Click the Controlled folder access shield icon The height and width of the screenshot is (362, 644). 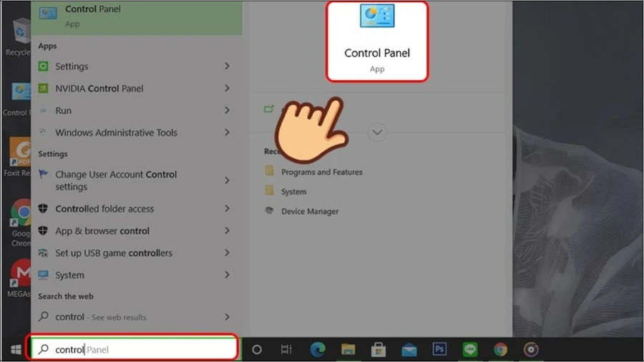(x=43, y=208)
